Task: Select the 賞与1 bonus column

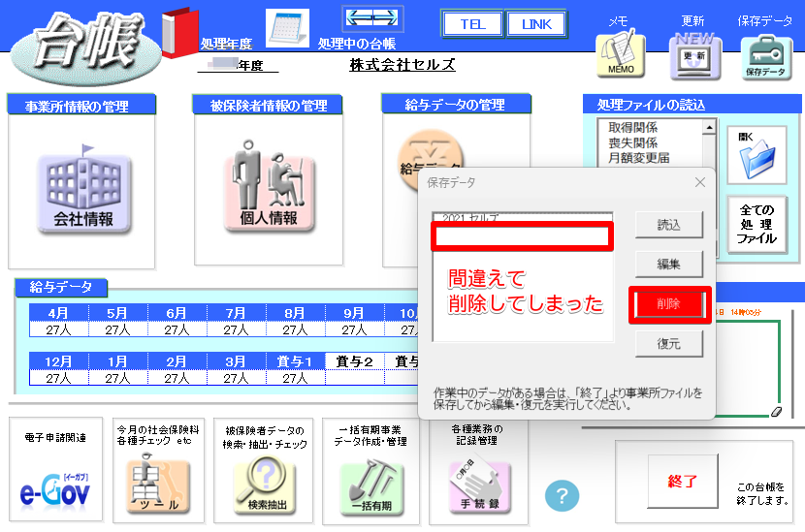Action: (x=295, y=361)
